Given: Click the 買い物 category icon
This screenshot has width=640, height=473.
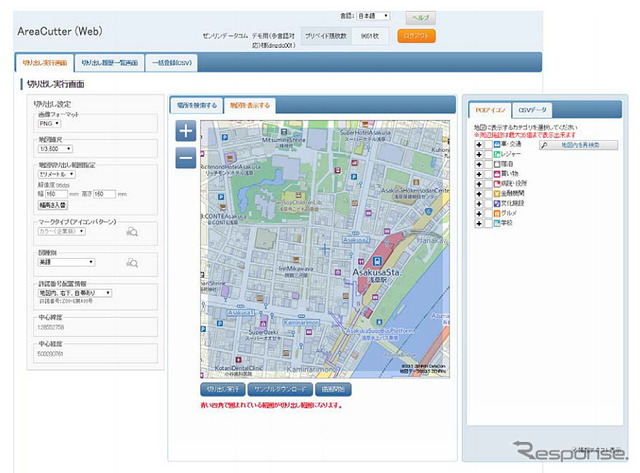Looking at the screenshot, I should click(497, 174).
